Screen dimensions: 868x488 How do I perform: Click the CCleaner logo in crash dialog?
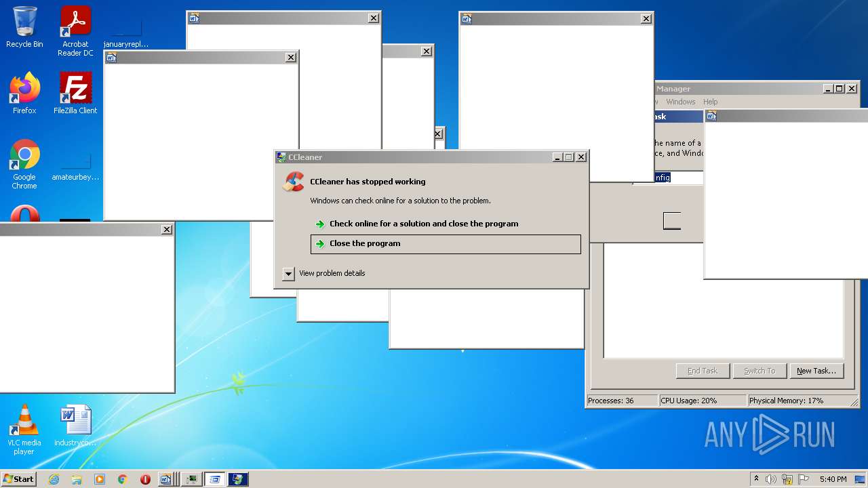(x=294, y=182)
